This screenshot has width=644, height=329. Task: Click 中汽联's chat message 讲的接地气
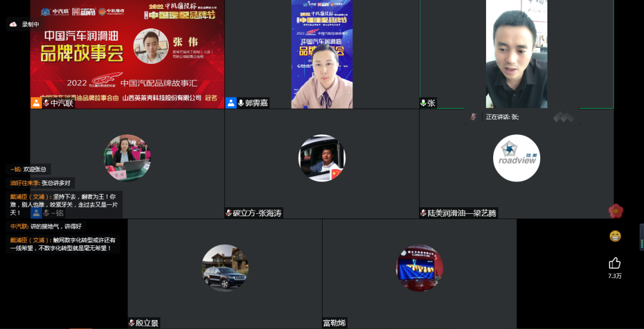[46, 226]
